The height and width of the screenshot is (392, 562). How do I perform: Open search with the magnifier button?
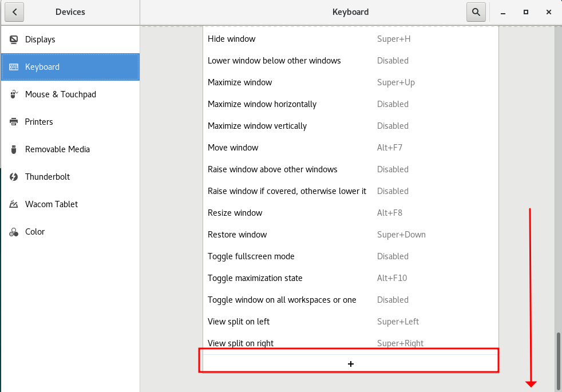click(x=476, y=12)
